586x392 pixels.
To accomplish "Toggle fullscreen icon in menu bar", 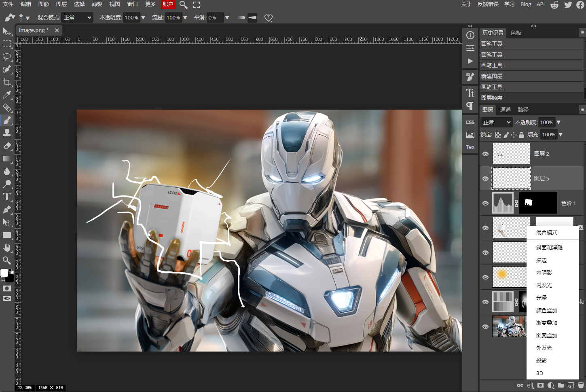I will point(197,4).
